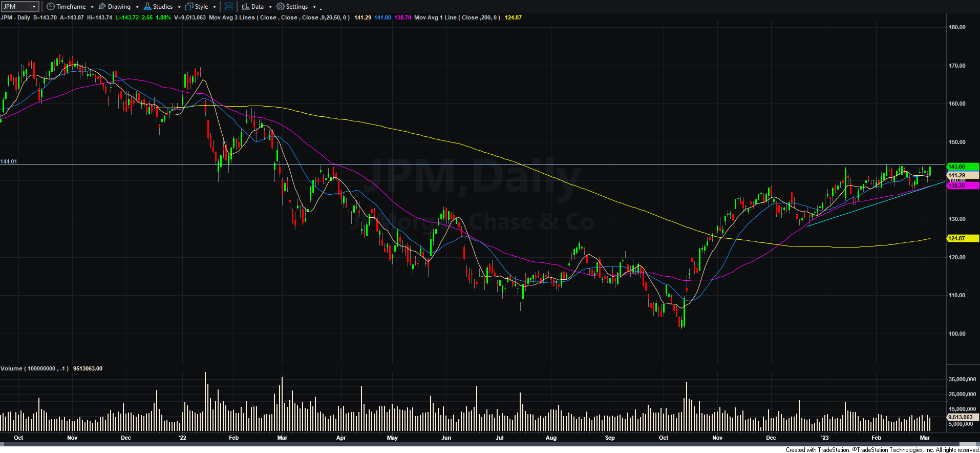Viewport: 980px width, 453px height.
Task: Click the green "1.88%" change value
Action: [x=163, y=17]
